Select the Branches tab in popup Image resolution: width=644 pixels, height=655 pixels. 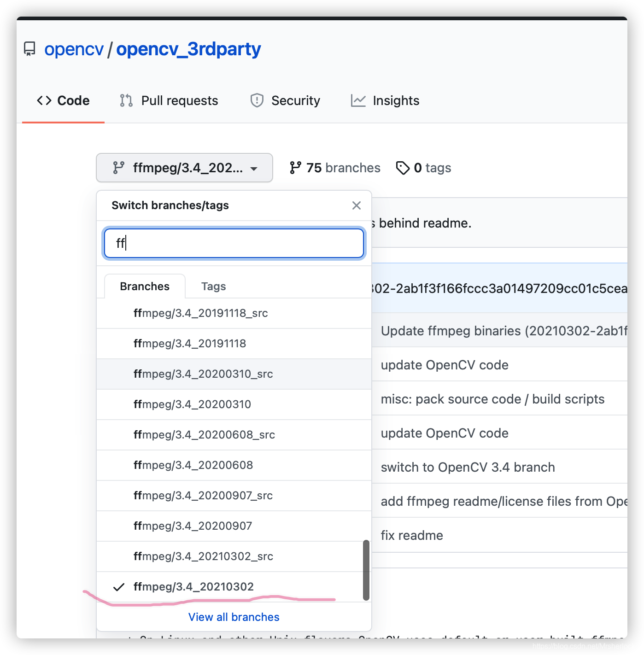point(145,286)
